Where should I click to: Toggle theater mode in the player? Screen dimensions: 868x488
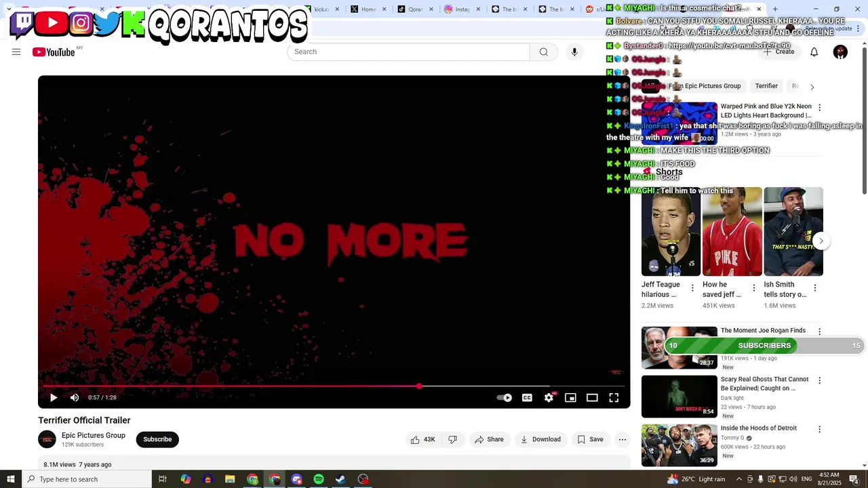click(592, 398)
